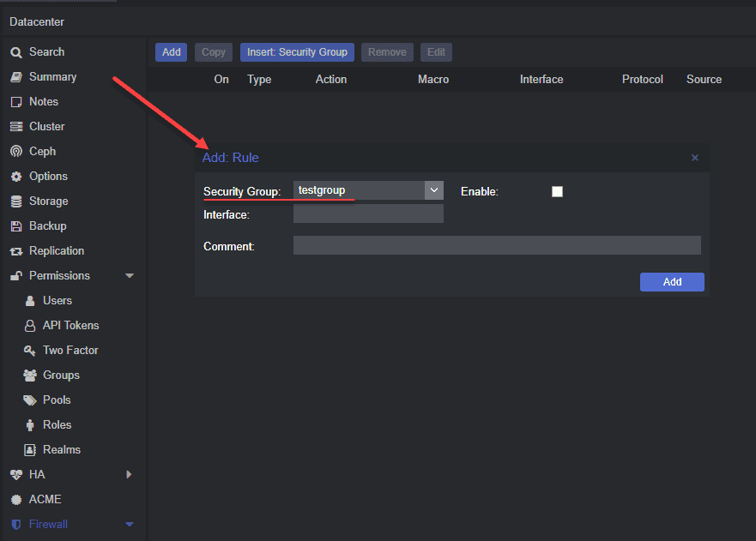Expand the HA submenu arrow

(130, 474)
